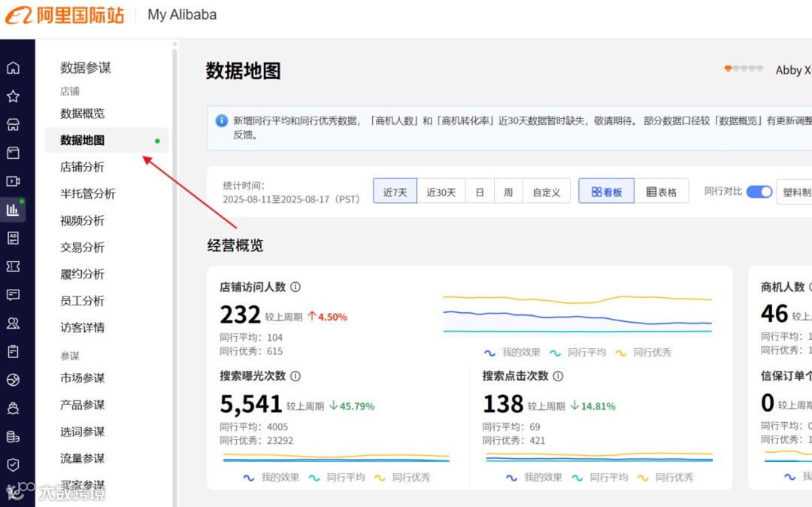Open the 店铺分析 menu item
The width and height of the screenshot is (812, 507).
coord(83,167)
